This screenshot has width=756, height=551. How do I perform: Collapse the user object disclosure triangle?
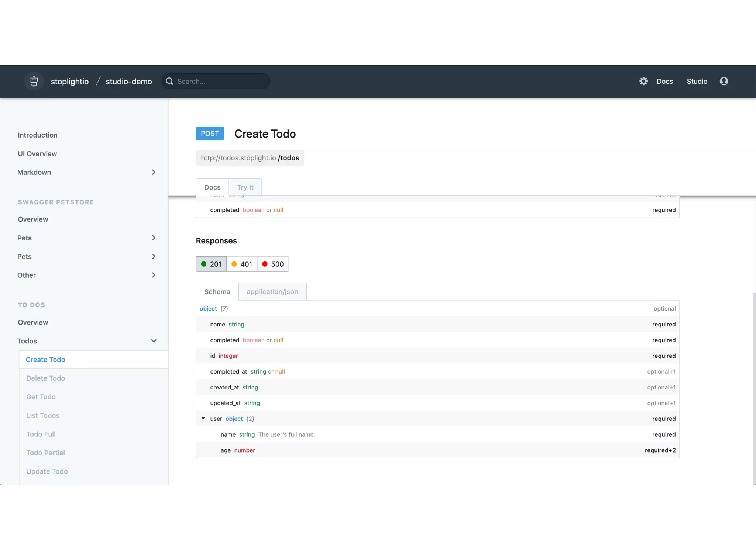pyautogui.click(x=203, y=419)
